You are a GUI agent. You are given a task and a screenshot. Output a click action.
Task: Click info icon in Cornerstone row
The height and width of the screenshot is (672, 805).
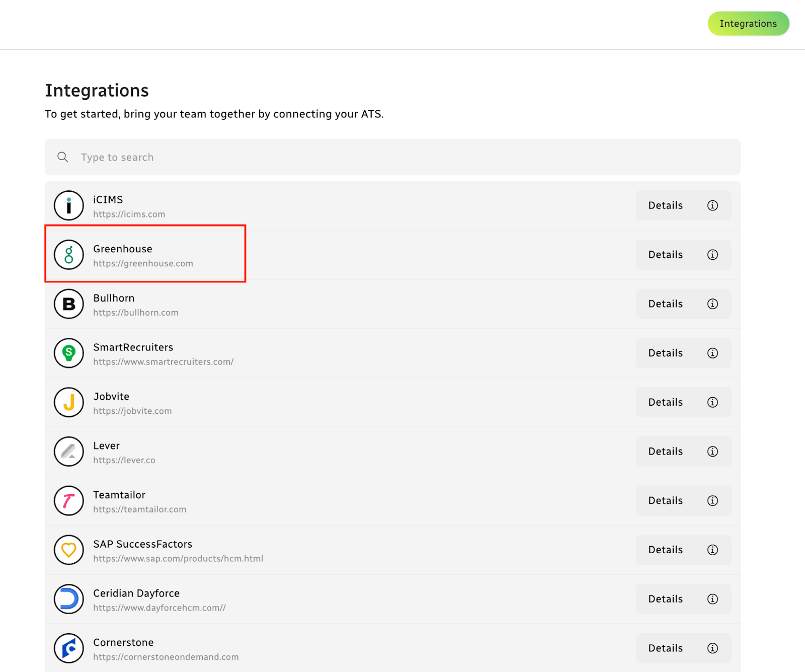point(712,648)
